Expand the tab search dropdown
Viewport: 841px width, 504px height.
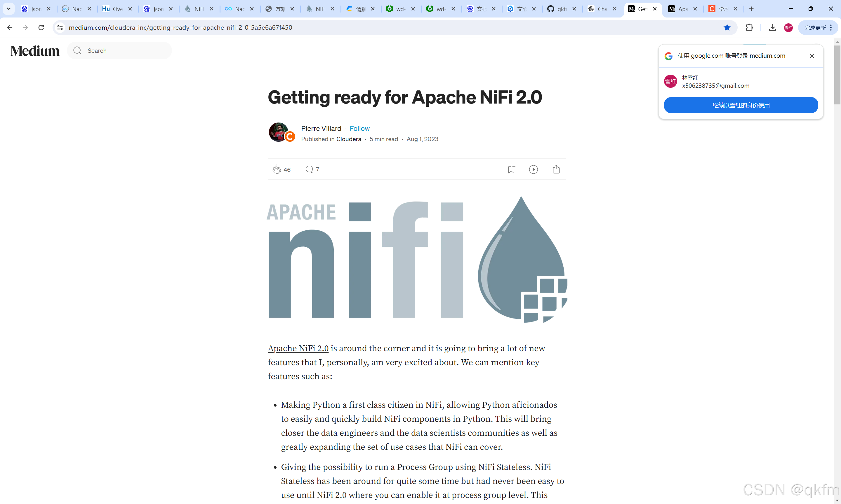9,9
